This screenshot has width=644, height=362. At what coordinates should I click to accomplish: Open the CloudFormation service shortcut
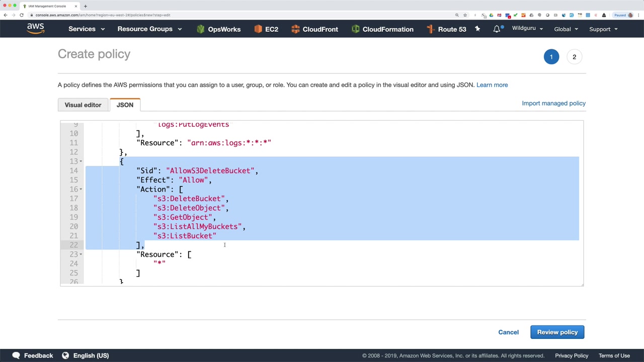click(382, 29)
